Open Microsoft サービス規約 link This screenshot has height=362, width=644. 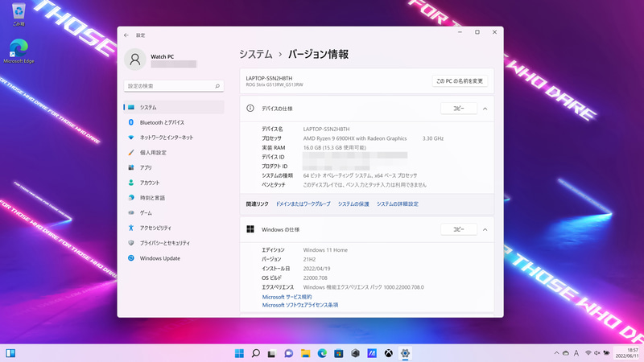coord(287,297)
